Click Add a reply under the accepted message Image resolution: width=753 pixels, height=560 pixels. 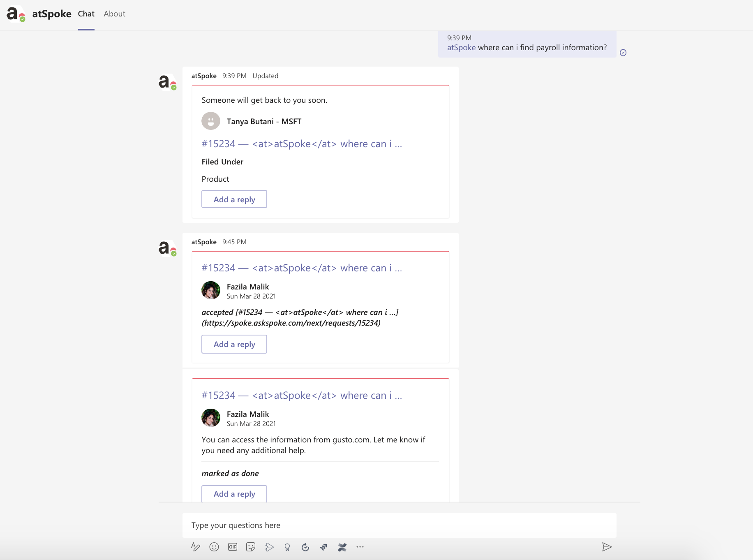coord(234,344)
